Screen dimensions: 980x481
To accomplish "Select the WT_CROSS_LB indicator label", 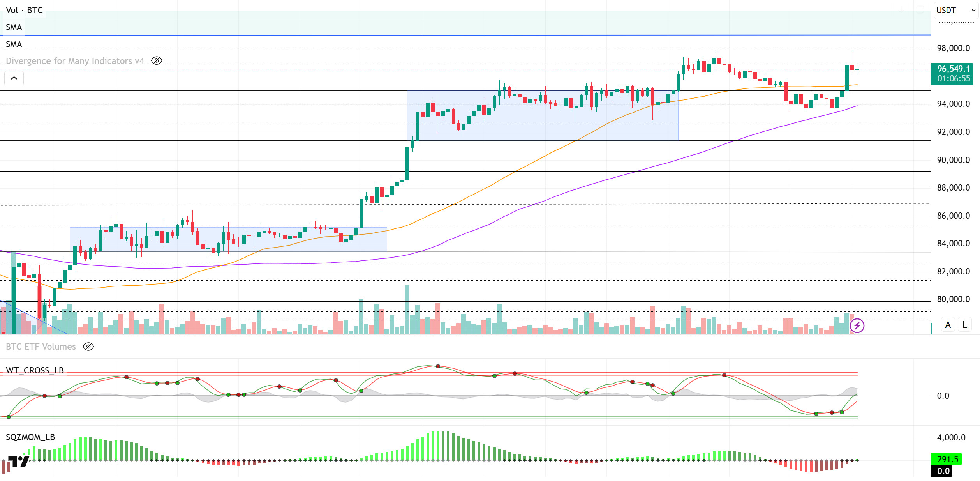I will 35,370.
